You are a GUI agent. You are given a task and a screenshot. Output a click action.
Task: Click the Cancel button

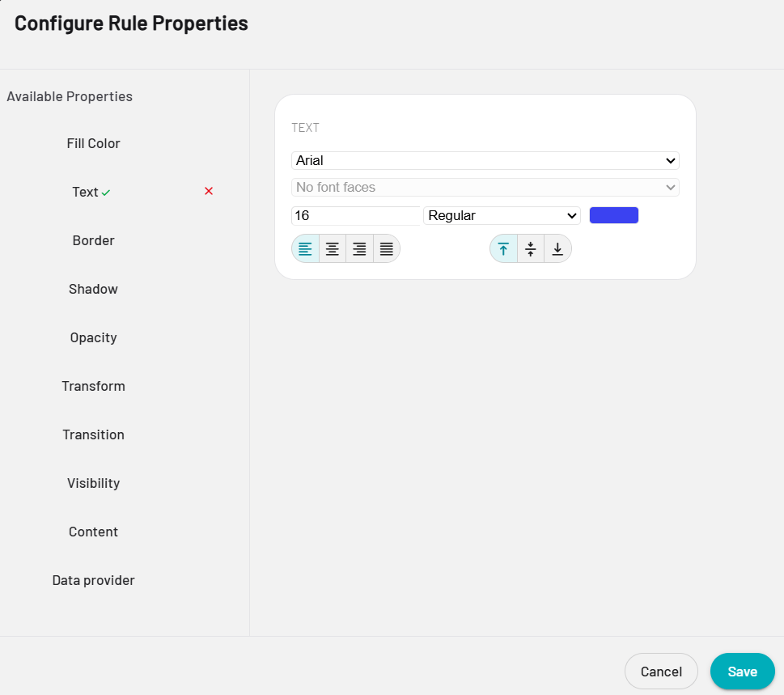(x=661, y=671)
